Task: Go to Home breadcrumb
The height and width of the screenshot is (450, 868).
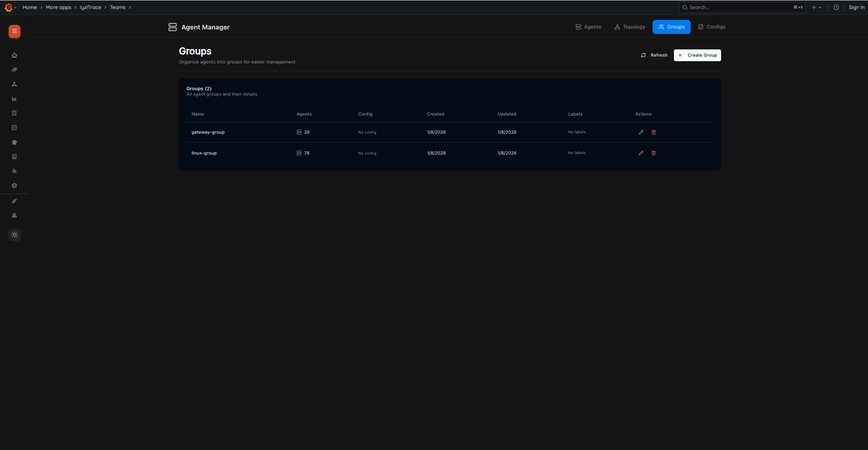Action: point(30,7)
